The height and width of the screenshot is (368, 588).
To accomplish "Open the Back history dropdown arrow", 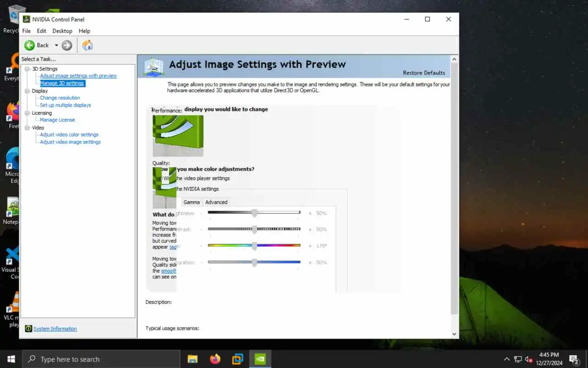I will [x=57, y=45].
